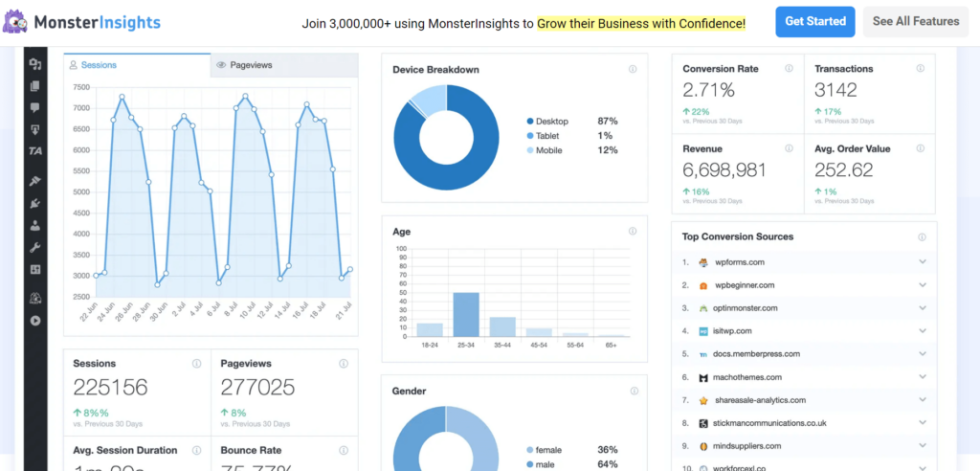This screenshot has height=471, width=980.
Task: Click info icon beside Conversion Rate
Action: pos(789,68)
